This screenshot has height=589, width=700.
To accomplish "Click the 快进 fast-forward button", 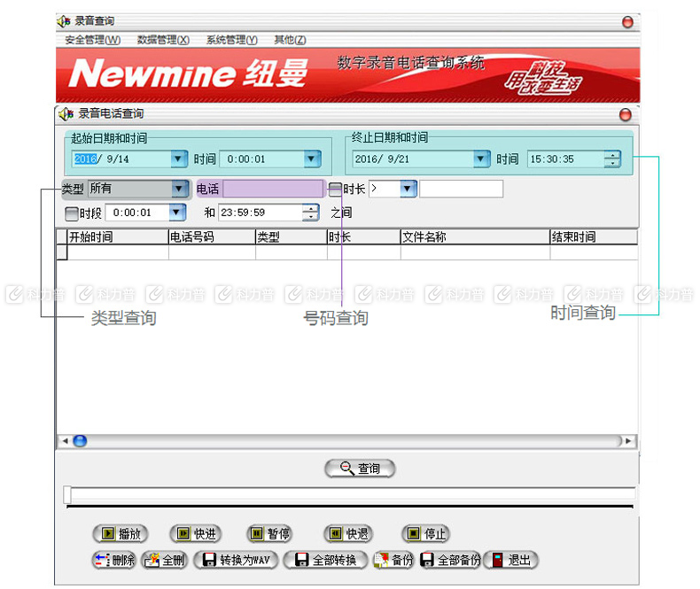I will click(196, 533).
